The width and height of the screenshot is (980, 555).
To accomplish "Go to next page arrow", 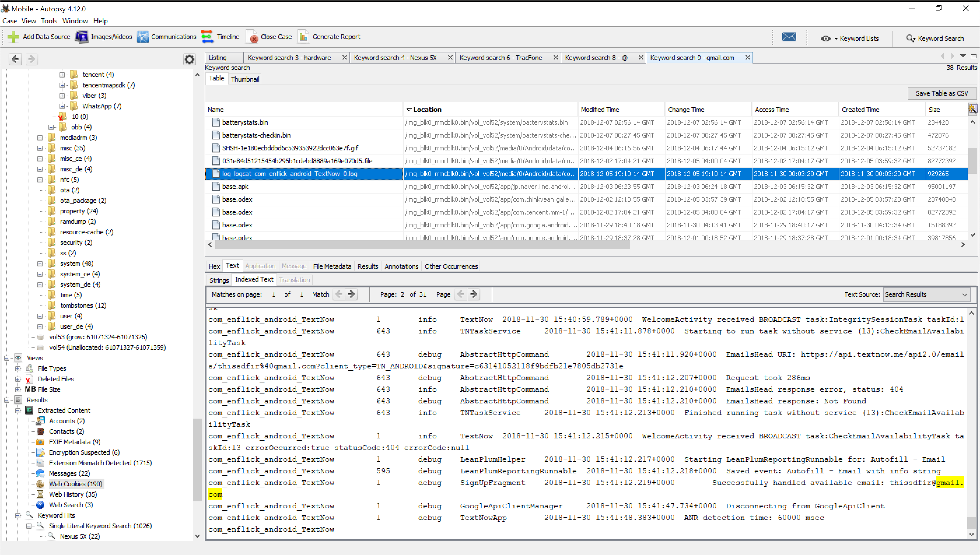I will [474, 294].
